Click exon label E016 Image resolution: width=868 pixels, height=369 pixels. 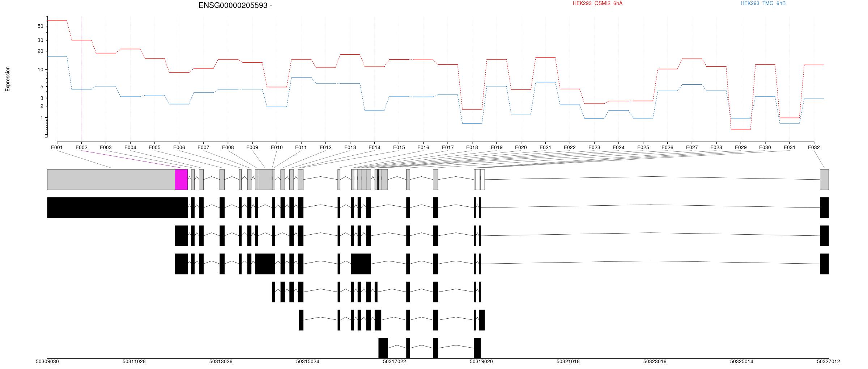coord(423,147)
